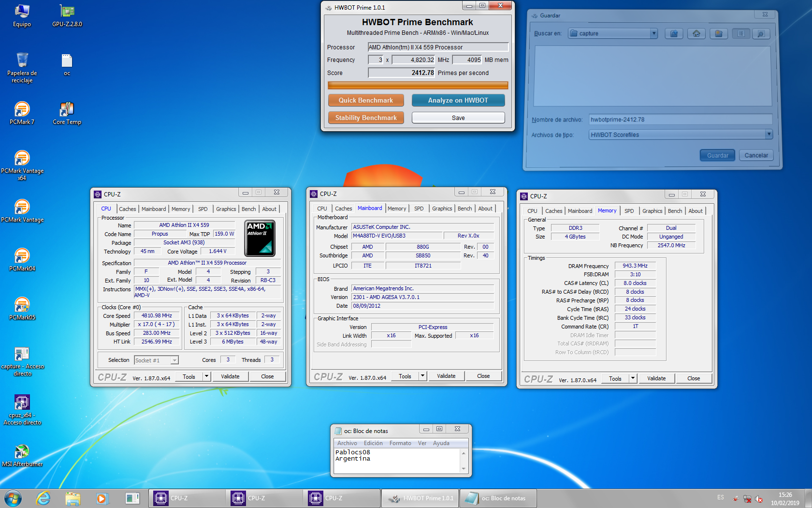Image resolution: width=812 pixels, height=508 pixels.
Task: Select the oc text file icon
Action: point(67,65)
